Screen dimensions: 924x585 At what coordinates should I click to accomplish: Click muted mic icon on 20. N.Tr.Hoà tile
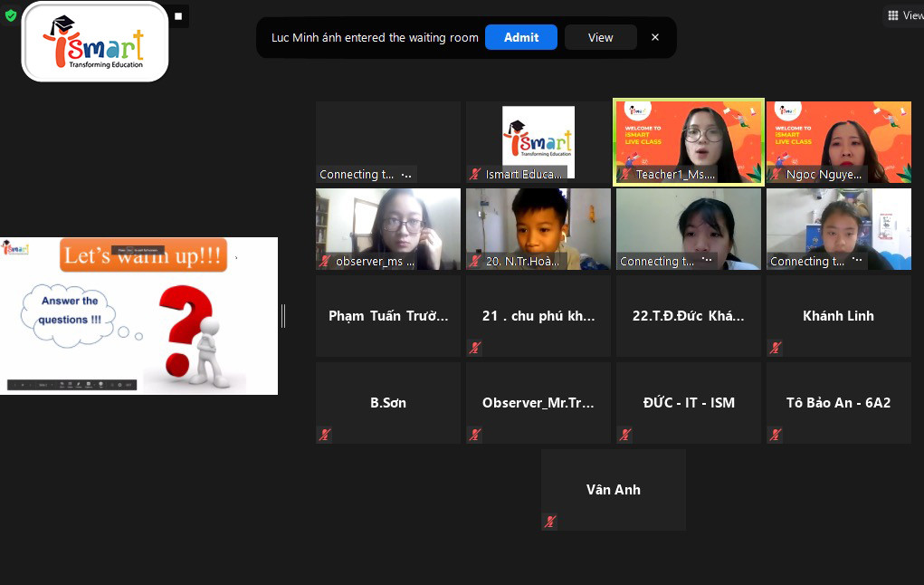click(475, 262)
